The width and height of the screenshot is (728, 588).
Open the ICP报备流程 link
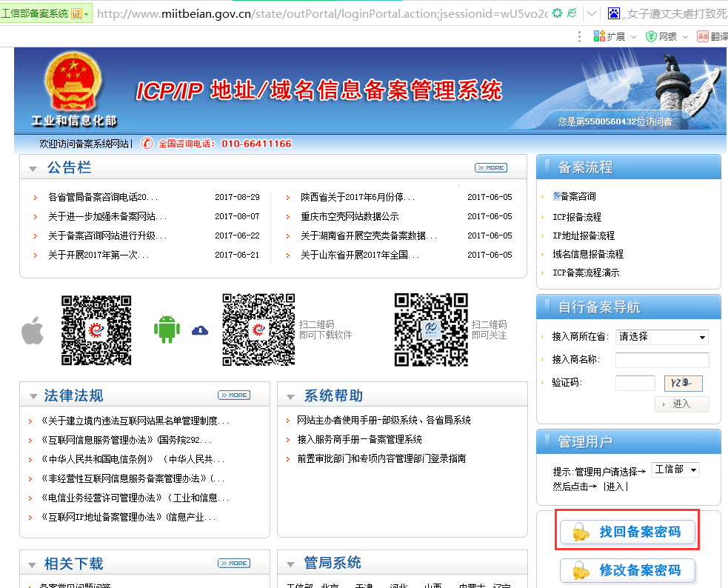(577, 217)
